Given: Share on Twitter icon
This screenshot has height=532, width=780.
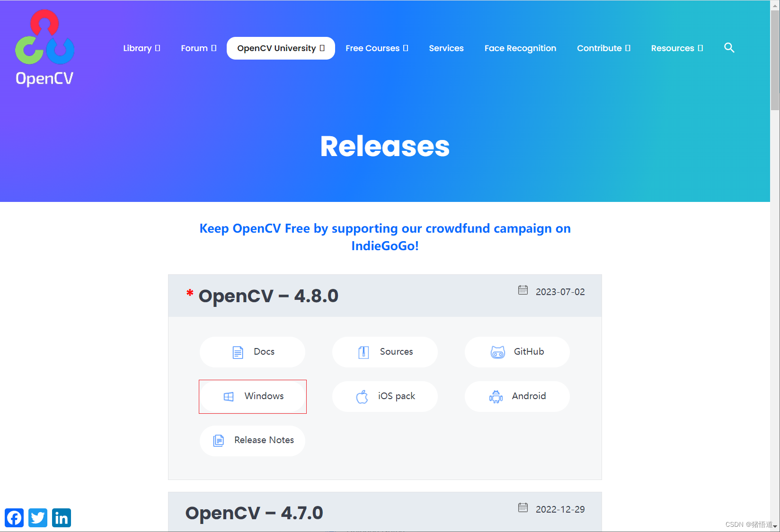Looking at the screenshot, I should (x=38, y=518).
